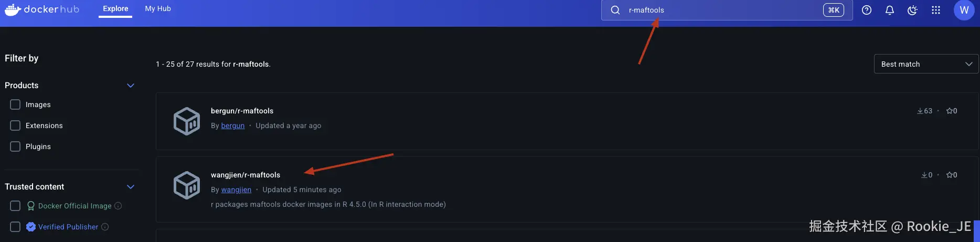This screenshot has height=242, width=980.
Task: Check the Extensions filter checkbox
Action: coord(15,125)
